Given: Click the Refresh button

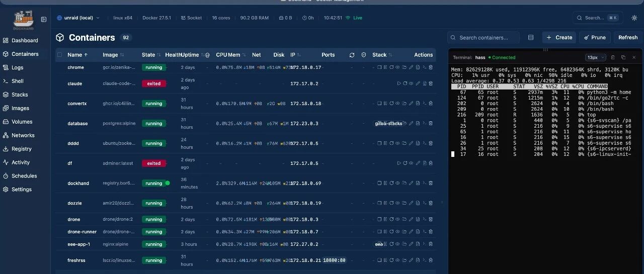Looking at the screenshot, I should pos(628,37).
